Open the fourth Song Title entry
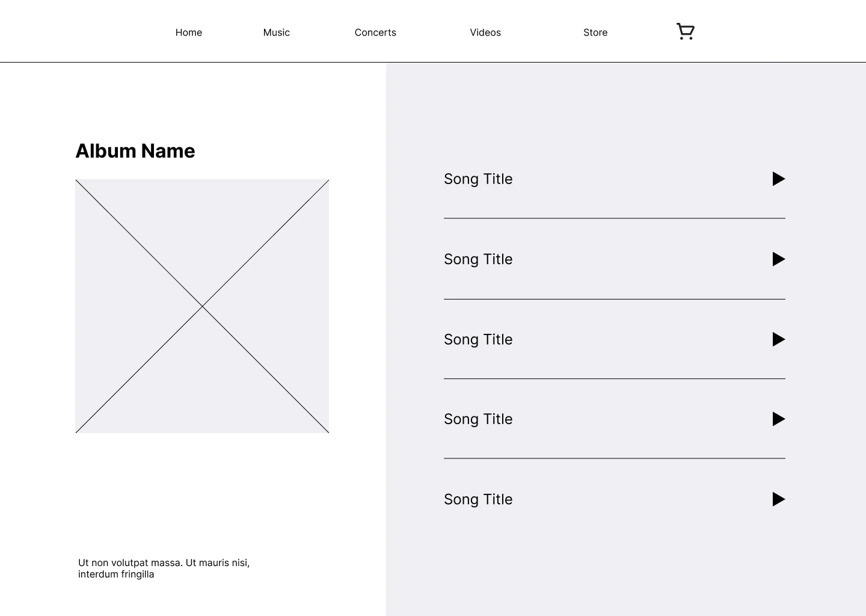866x616 pixels. 478,419
